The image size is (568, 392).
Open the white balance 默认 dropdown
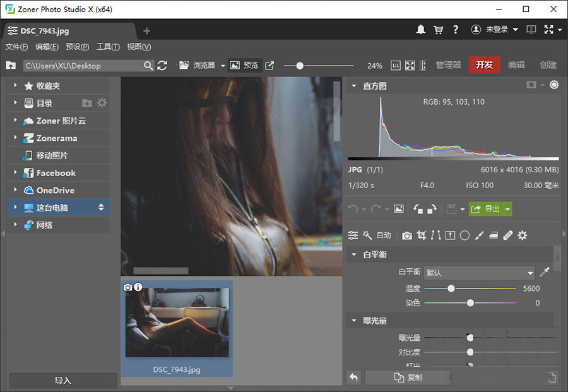click(480, 273)
